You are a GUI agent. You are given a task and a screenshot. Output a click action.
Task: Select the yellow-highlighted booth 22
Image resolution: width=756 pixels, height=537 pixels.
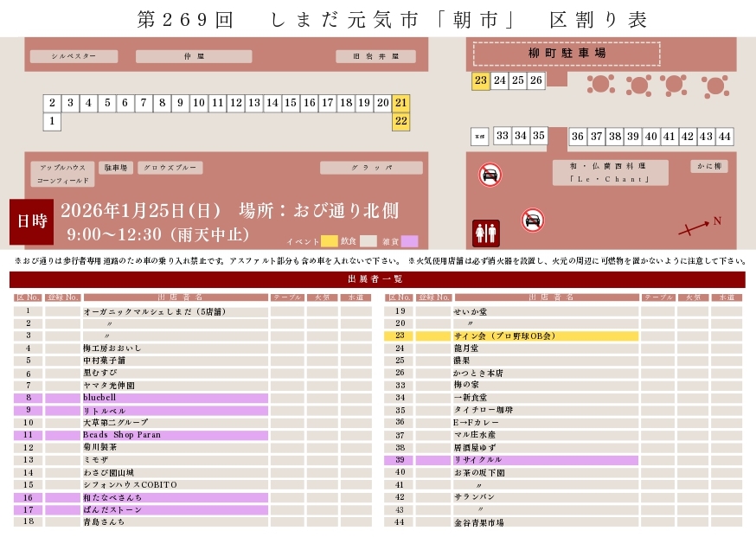(399, 121)
